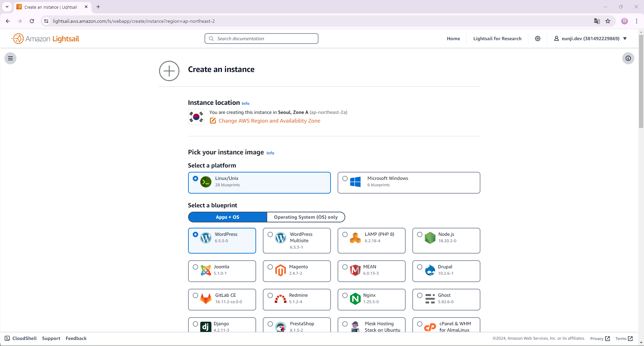This screenshot has width=644, height=346.
Task: Select the WordPress 6.5.3-0 radio button
Action: pyautogui.click(x=195, y=234)
